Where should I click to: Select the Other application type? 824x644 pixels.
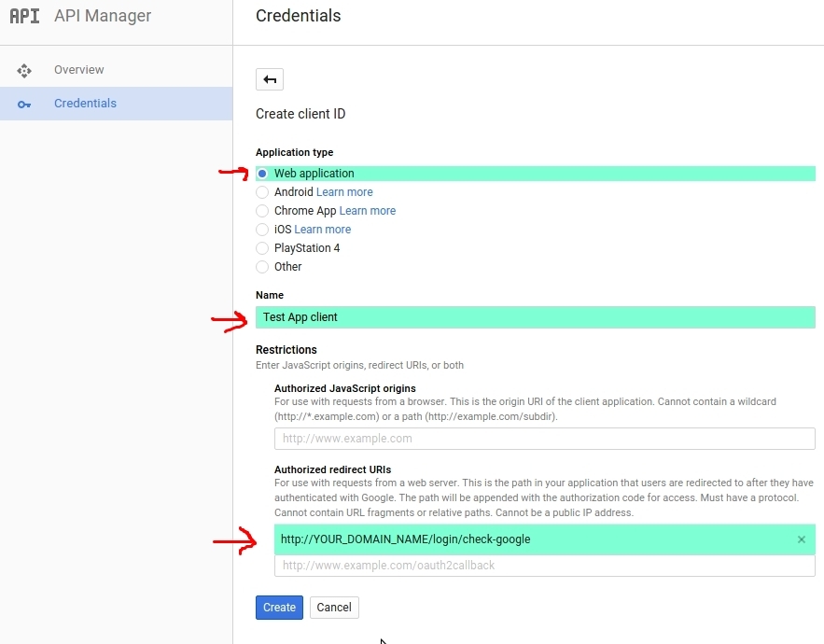click(262, 267)
